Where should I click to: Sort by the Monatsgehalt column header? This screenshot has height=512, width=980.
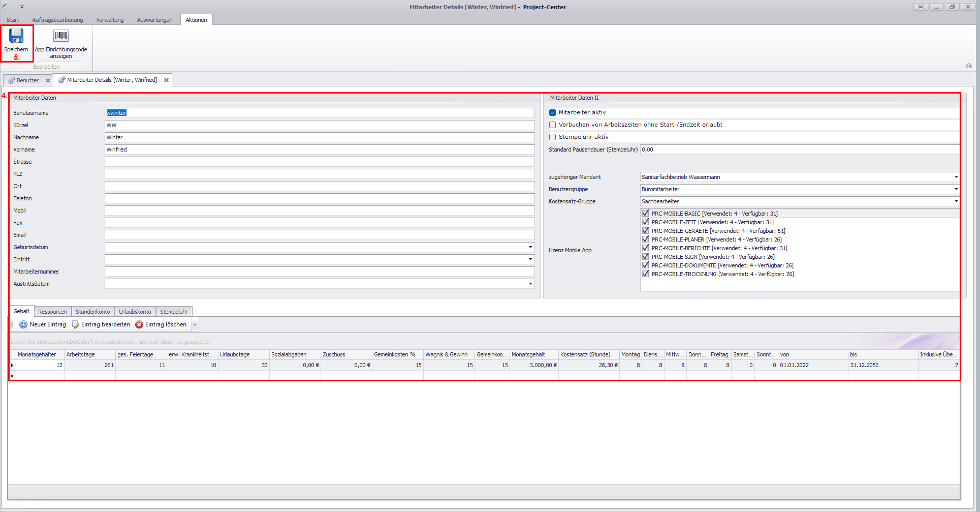click(x=533, y=354)
